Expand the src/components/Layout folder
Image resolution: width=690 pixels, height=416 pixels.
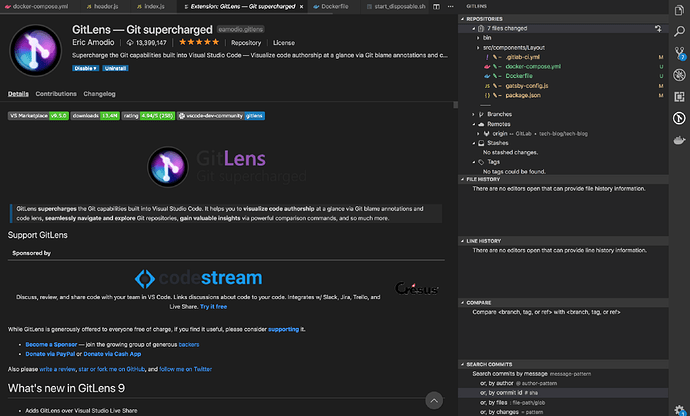[x=478, y=48]
